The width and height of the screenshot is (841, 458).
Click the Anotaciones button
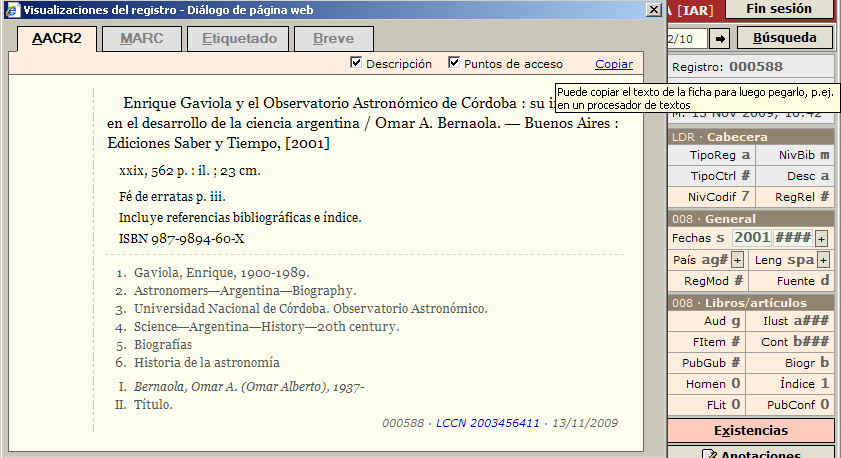pos(750,453)
